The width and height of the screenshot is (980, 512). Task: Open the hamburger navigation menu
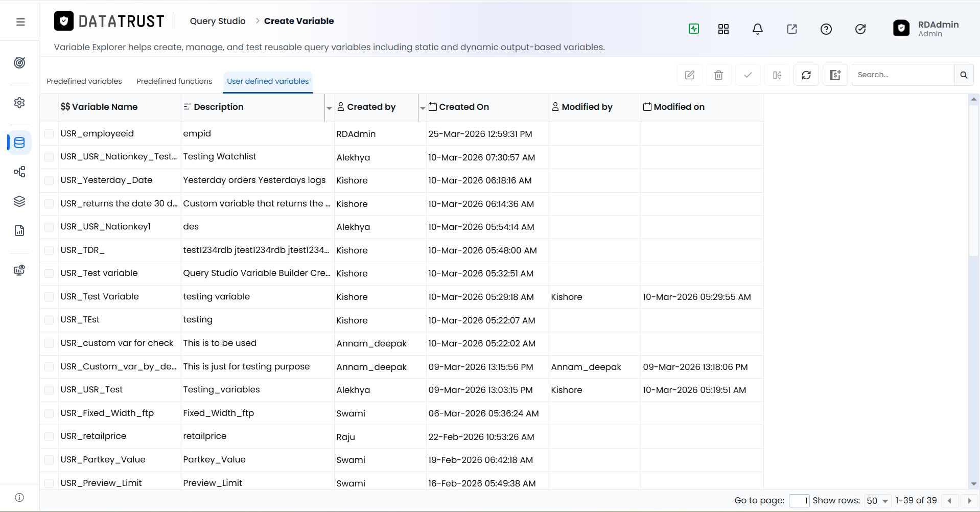pyautogui.click(x=20, y=22)
